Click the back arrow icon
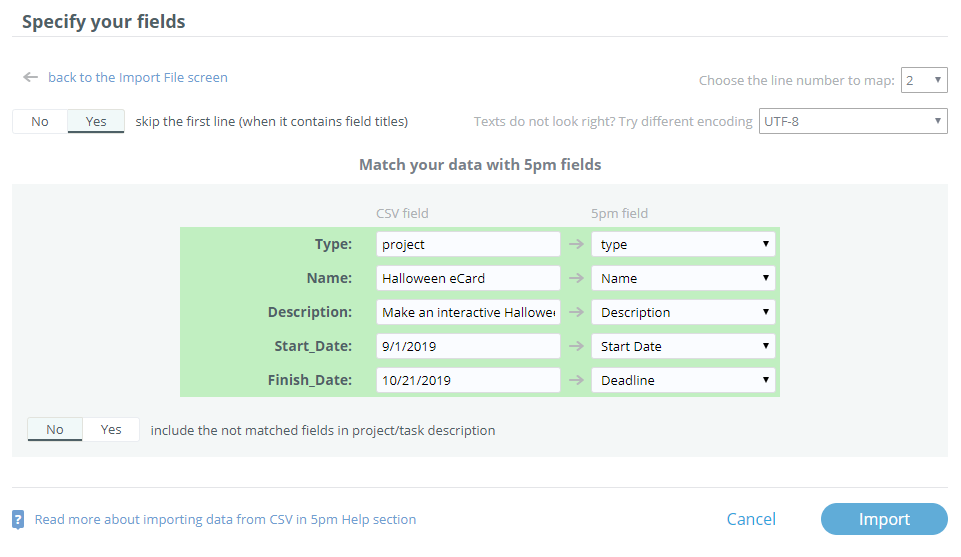961x557 pixels. pyautogui.click(x=31, y=77)
